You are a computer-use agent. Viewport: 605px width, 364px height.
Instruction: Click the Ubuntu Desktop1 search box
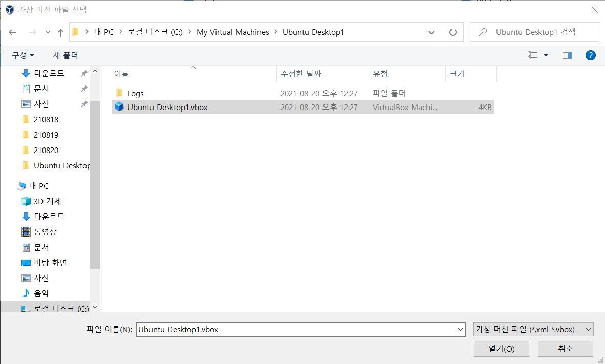[535, 32]
